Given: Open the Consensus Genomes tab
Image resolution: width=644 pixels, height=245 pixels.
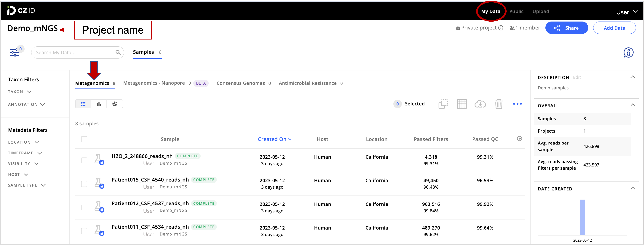Looking at the screenshot, I should click(x=240, y=83).
